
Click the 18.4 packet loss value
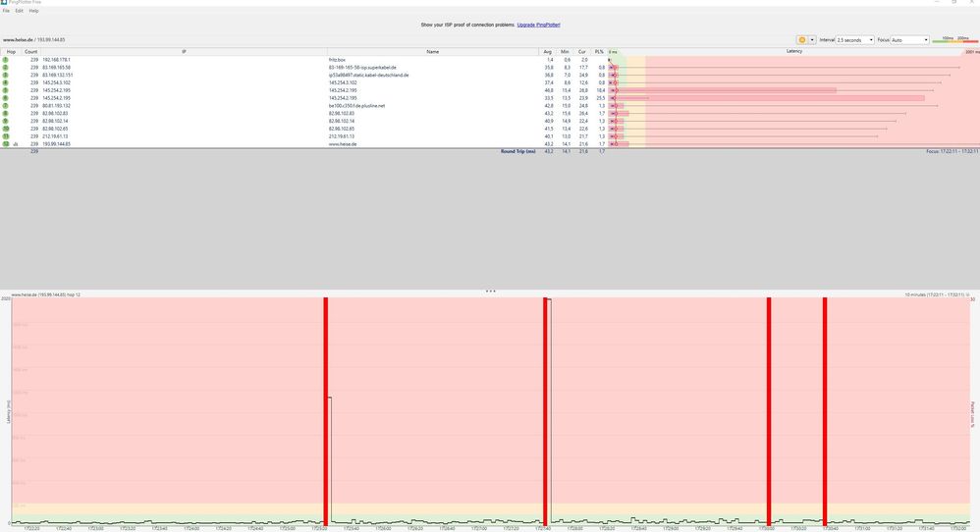coord(601,90)
